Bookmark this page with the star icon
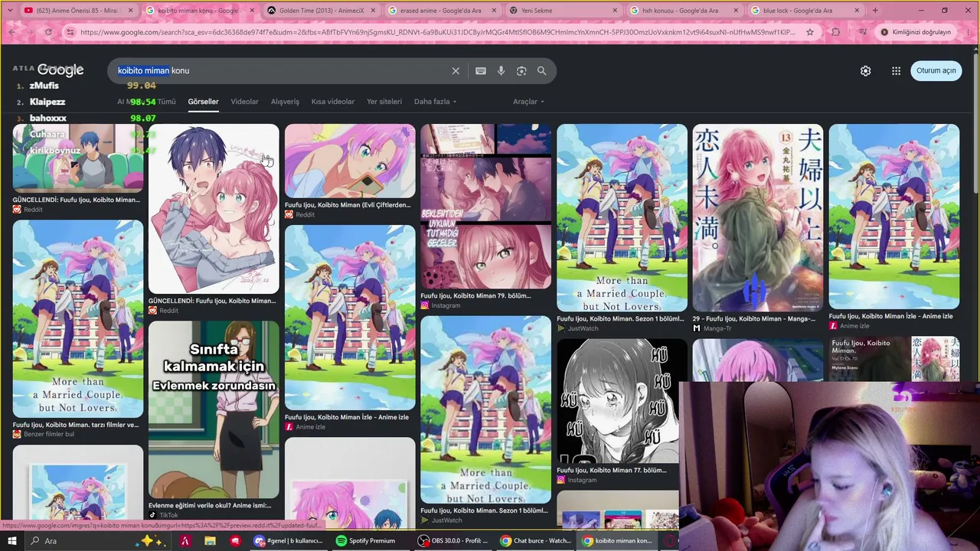The width and height of the screenshot is (980, 551). [810, 32]
